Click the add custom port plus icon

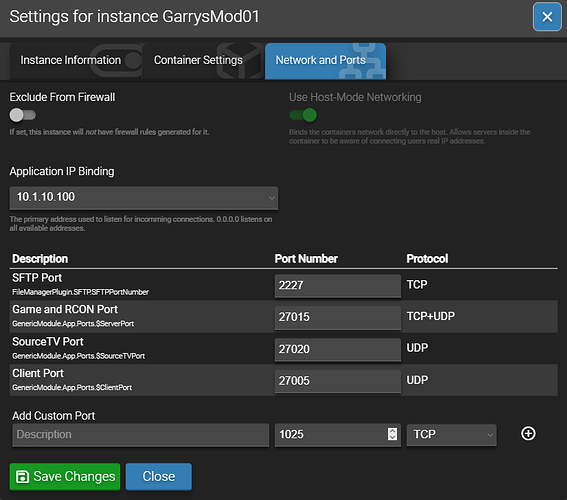pyautogui.click(x=528, y=433)
